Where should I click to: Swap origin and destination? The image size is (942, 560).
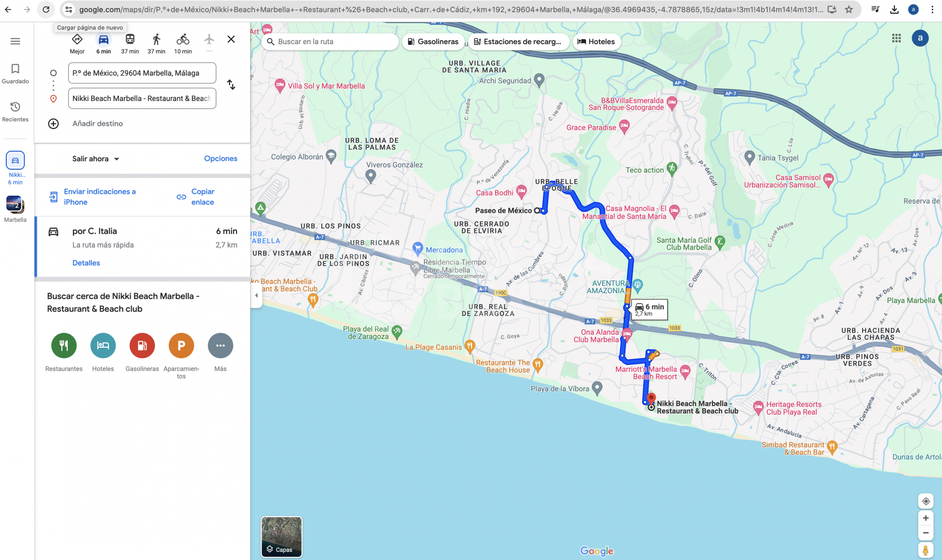(231, 85)
